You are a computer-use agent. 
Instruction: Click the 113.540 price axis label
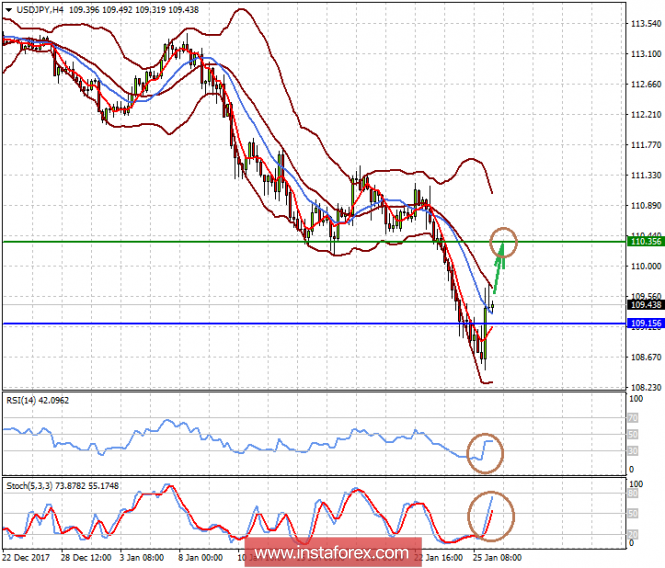pyautogui.click(x=644, y=23)
